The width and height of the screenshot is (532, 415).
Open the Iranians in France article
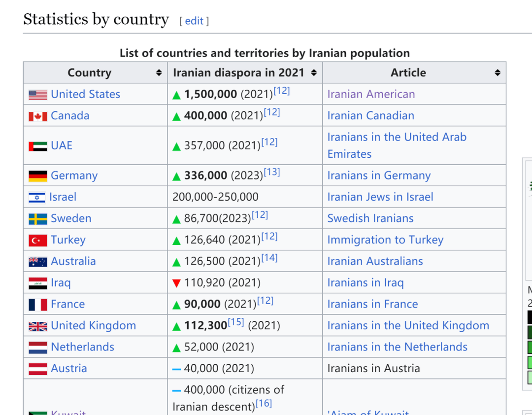(x=372, y=304)
